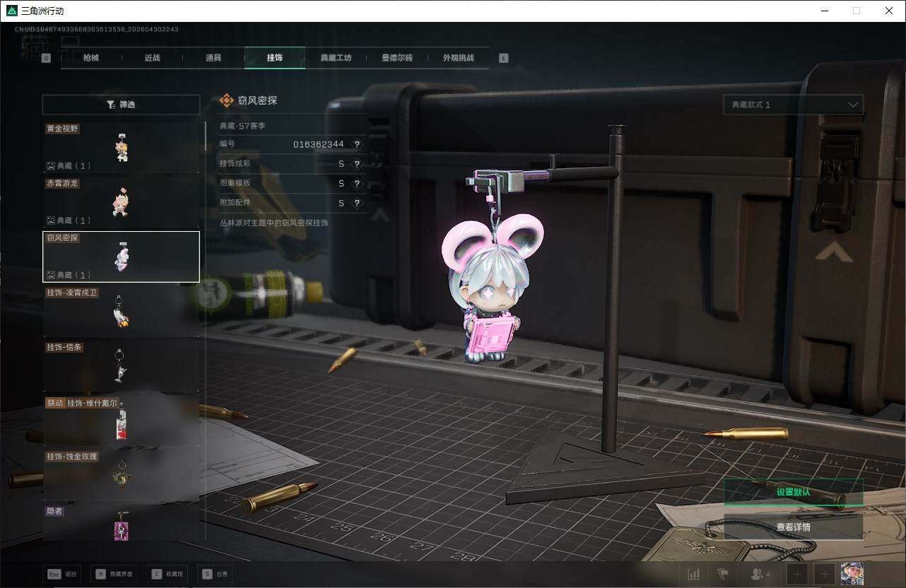Click the S 出售 button

[215, 575]
